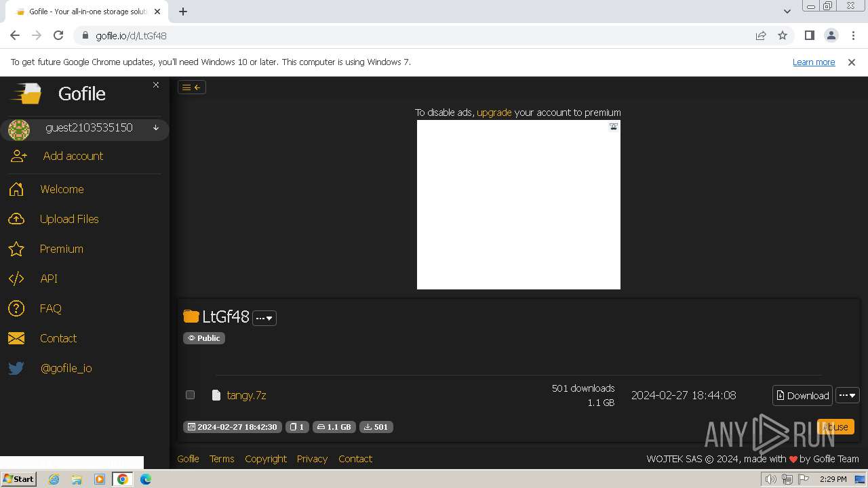The width and height of the screenshot is (868, 488).
Task: Click the Public visibility badge
Action: click(x=204, y=338)
